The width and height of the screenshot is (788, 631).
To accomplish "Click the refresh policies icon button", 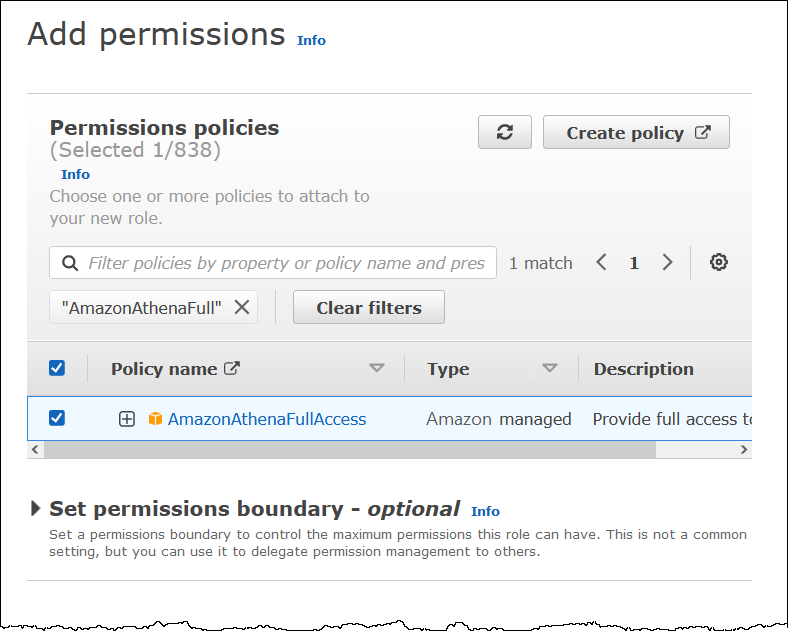I will 505,133.
